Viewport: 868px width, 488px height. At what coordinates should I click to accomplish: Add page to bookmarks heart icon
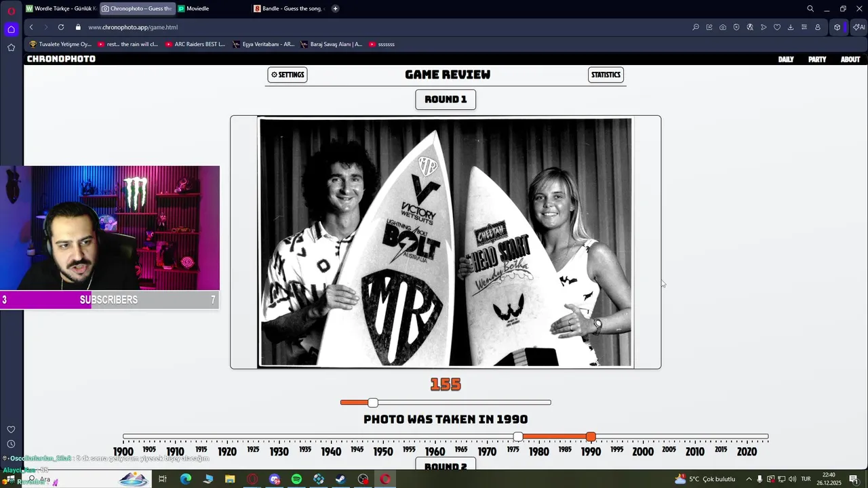[777, 27]
